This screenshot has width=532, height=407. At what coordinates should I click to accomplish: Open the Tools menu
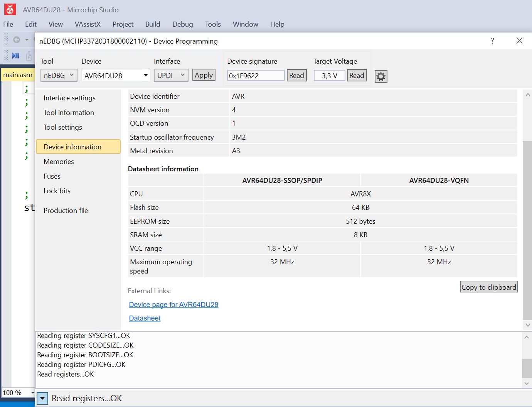point(213,24)
